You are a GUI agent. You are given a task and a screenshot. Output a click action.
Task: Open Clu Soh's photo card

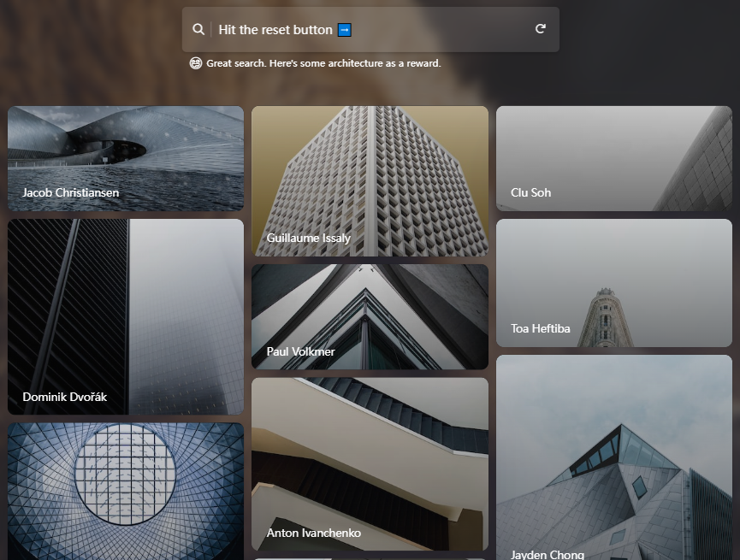point(614,158)
